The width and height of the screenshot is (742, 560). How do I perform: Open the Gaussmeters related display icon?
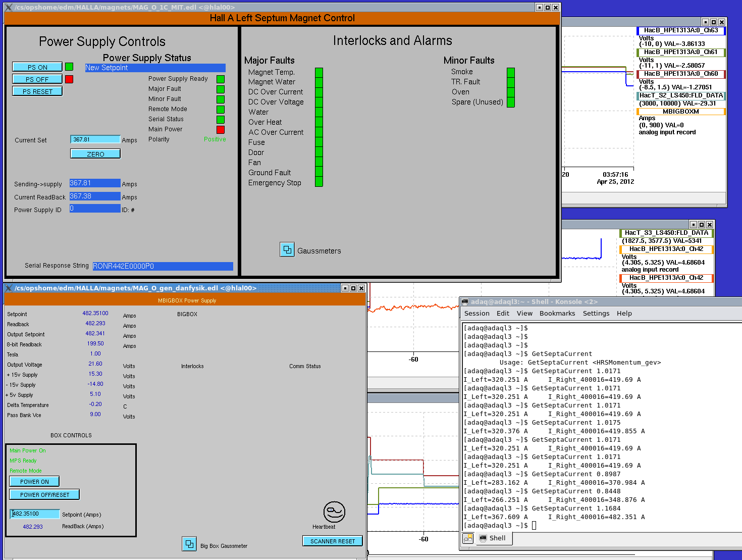(x=287, y=249)
